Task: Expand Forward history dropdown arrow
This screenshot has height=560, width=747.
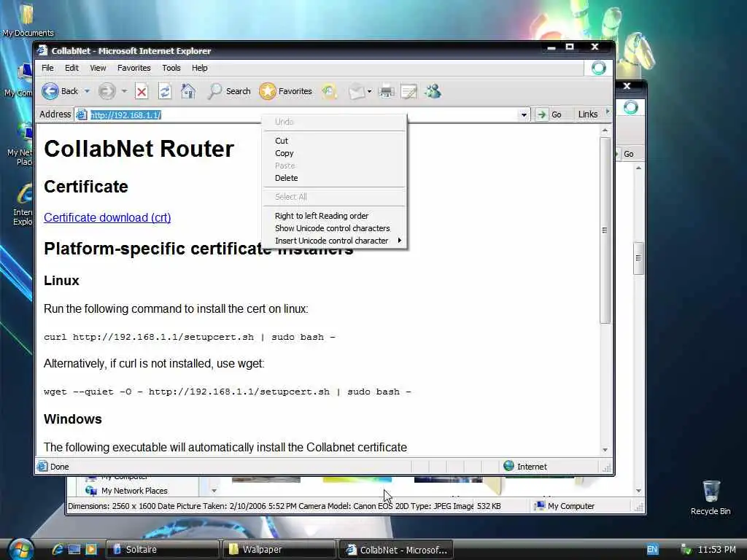Action: click(124, 91)
